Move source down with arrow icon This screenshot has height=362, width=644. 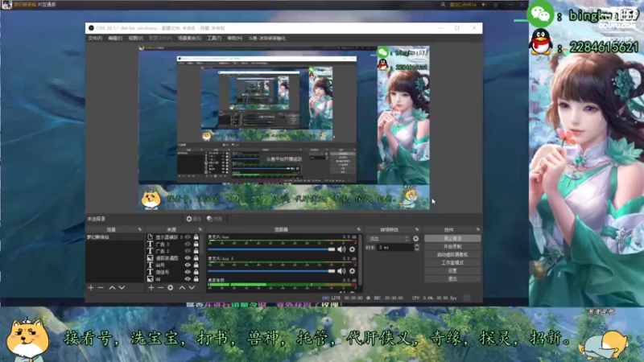(x=192, y=288)
